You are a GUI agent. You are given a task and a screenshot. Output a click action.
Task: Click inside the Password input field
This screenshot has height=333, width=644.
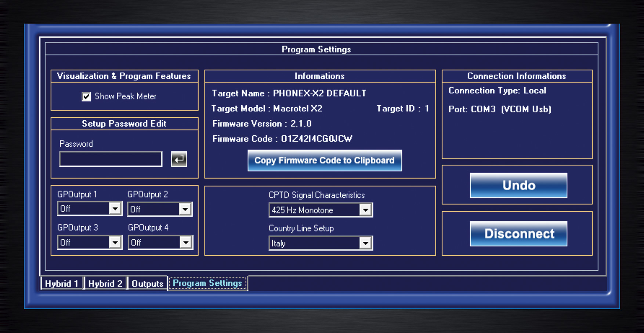111,159
